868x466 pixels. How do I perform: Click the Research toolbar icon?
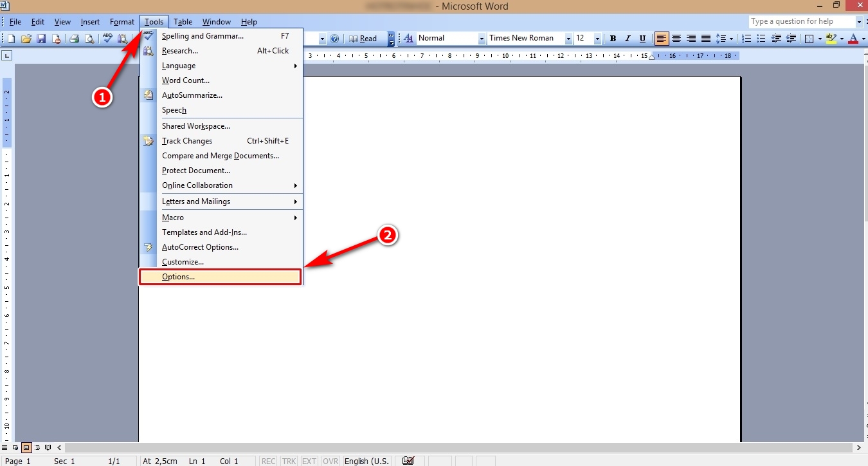(x=122, y=39)
